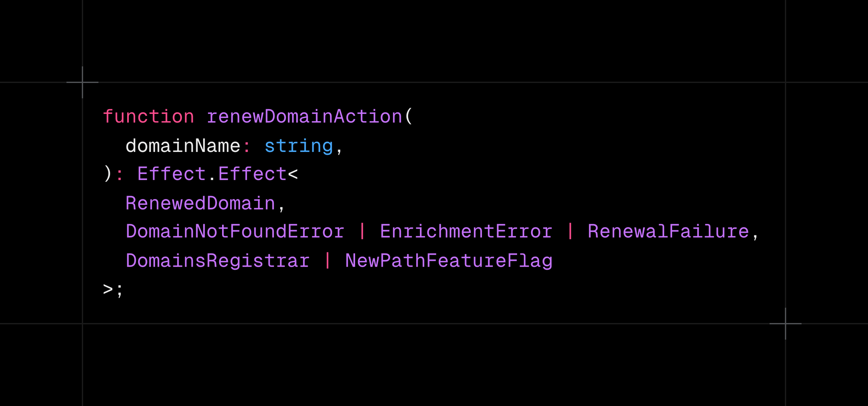
Task: Click the closing angle bracket on last line
Action: (x=108, y=290)
